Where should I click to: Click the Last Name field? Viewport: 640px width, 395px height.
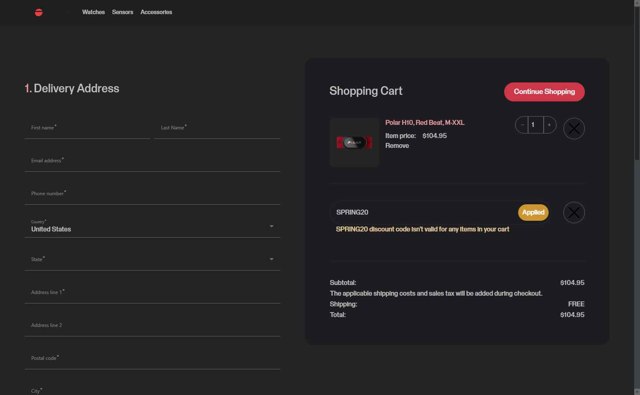[x=217, y=128]
